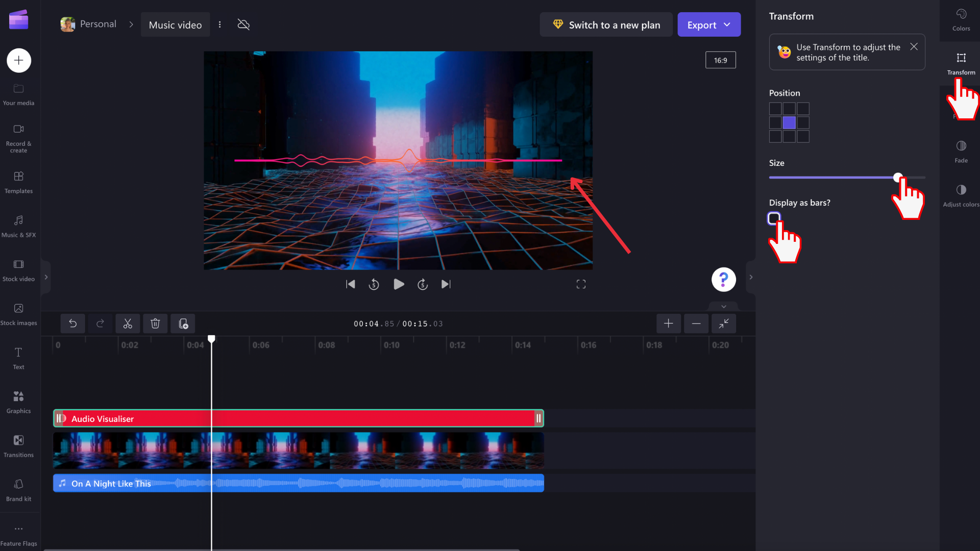Click Switch to a new plan
980x551 pixels.
click(605, 24)
